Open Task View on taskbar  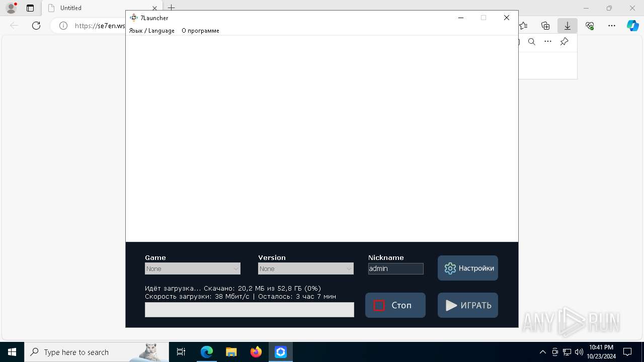click(181, 352)
